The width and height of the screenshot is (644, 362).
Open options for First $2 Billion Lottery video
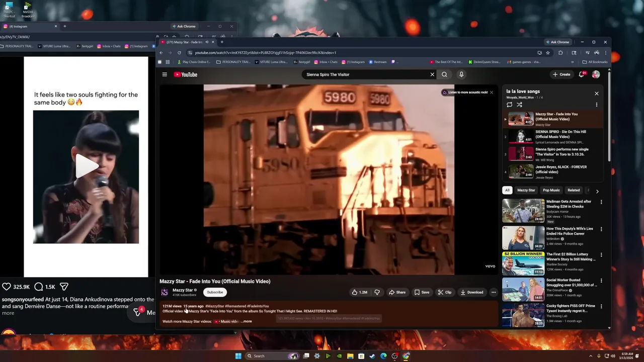(x=601, y=255)
